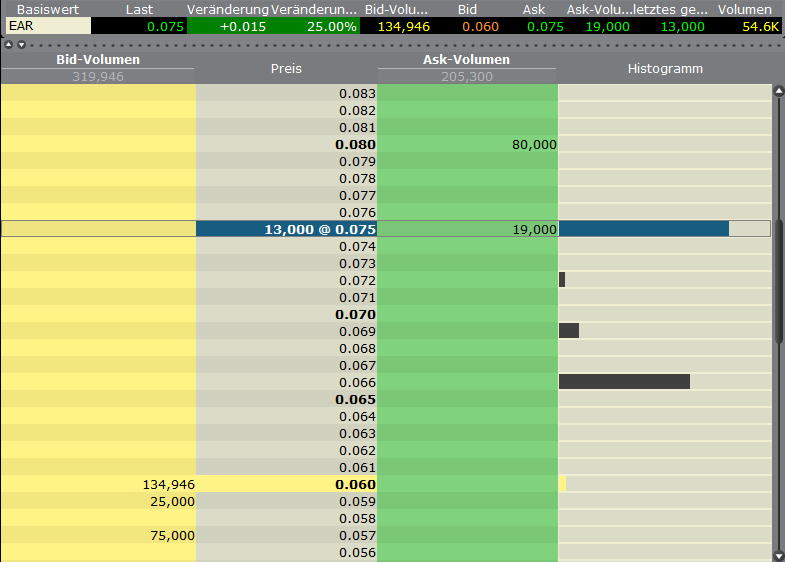Select the Preis column header
This screenshot has width=785, height=562.
coord(286,69)
